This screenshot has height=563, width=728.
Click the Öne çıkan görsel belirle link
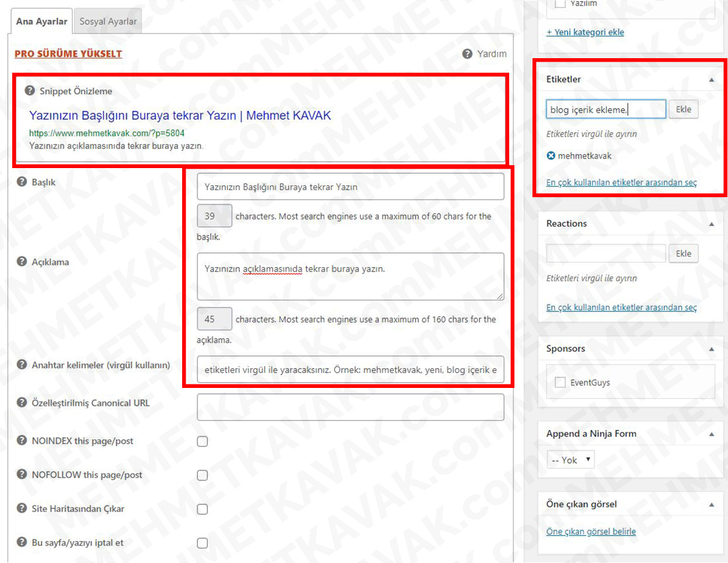[591, 532]
